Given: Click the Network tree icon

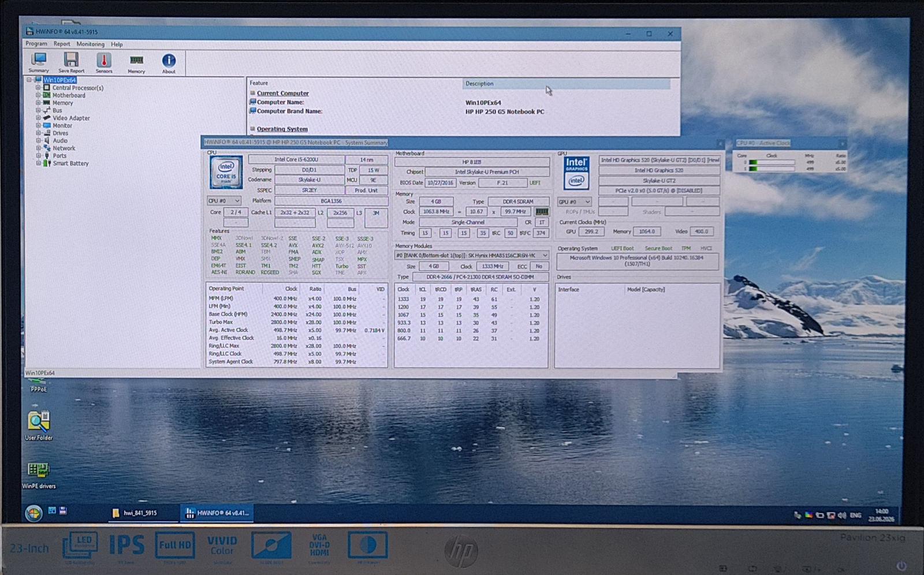Looking at the screenshot, I should [47, 148].
